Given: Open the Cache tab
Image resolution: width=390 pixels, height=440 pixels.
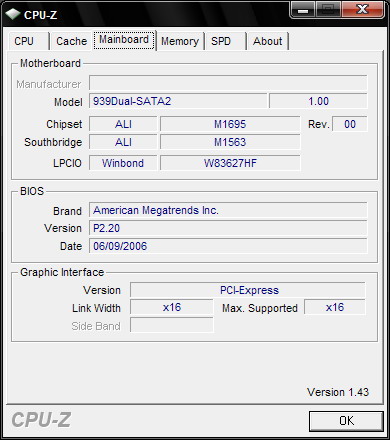Looking at the screenshot, I should [x=71, y=41].
